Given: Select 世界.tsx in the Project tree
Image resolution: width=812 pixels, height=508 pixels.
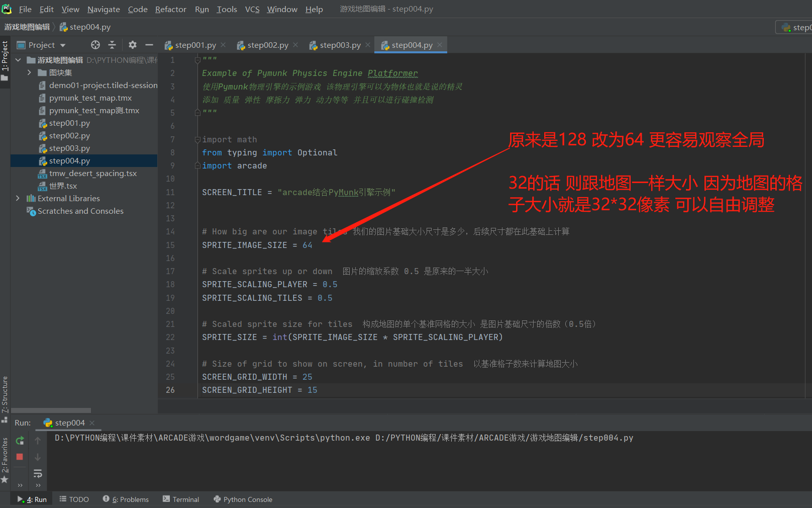Looking at the screenshot, I should point(64,186).
